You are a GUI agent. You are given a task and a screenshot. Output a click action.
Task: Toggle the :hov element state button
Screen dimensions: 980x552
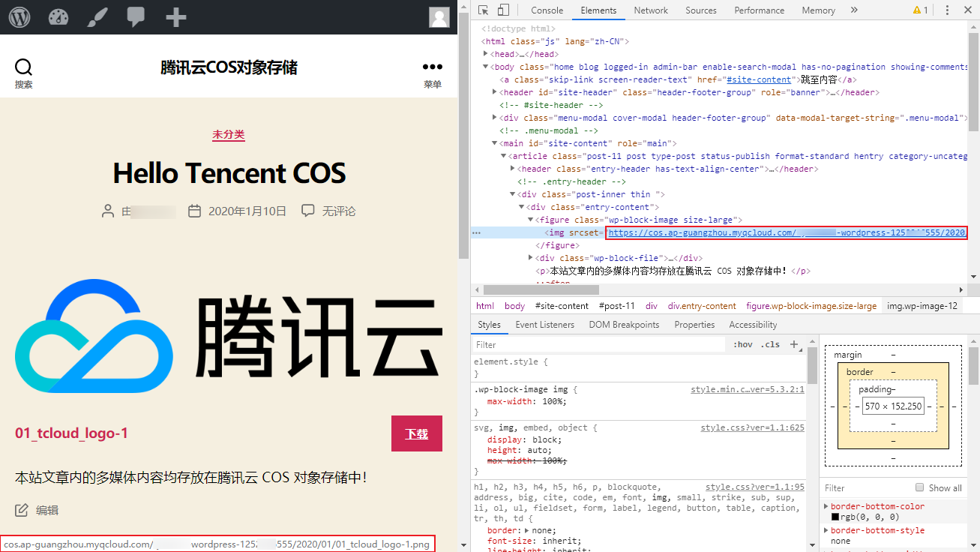743,344
